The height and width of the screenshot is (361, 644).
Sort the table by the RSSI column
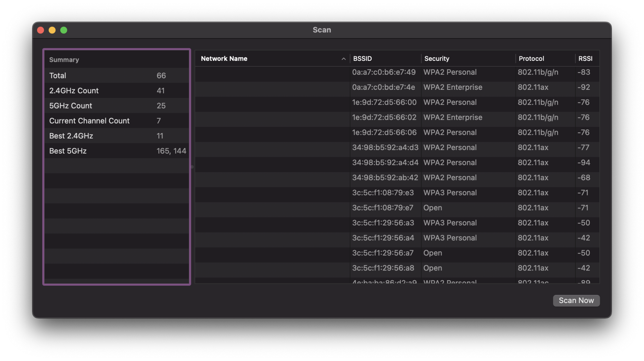pyautogui.click(x=586, y=58)
